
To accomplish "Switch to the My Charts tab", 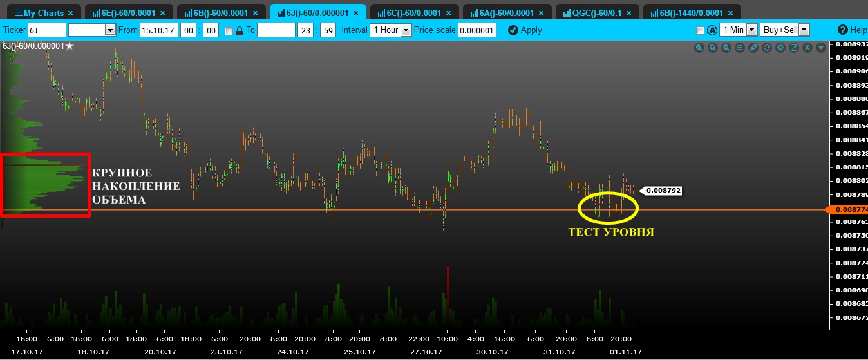I will click(x=44, y=13).
